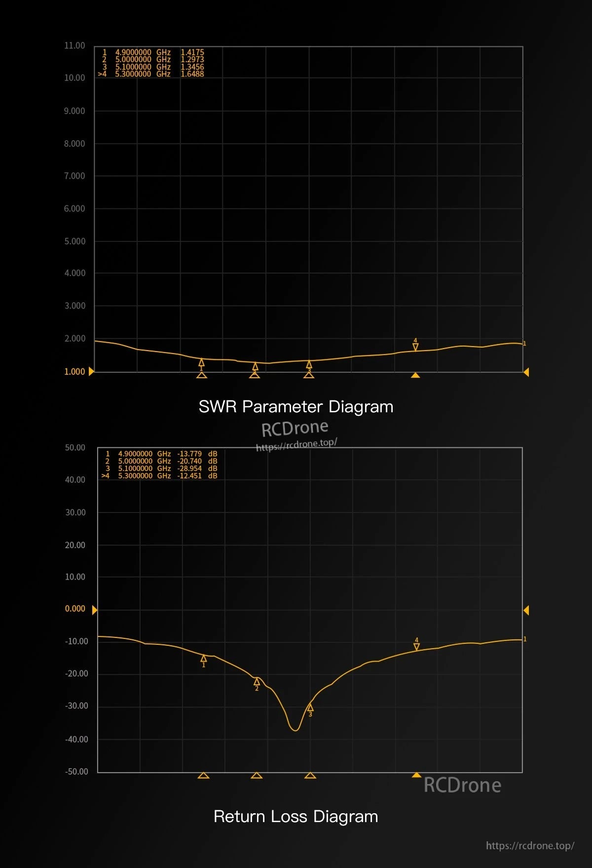Click return loss bottom-axis triangle at 4.9 GHz
Viewport: 592px width, 868px height.
tap(203, 775)
